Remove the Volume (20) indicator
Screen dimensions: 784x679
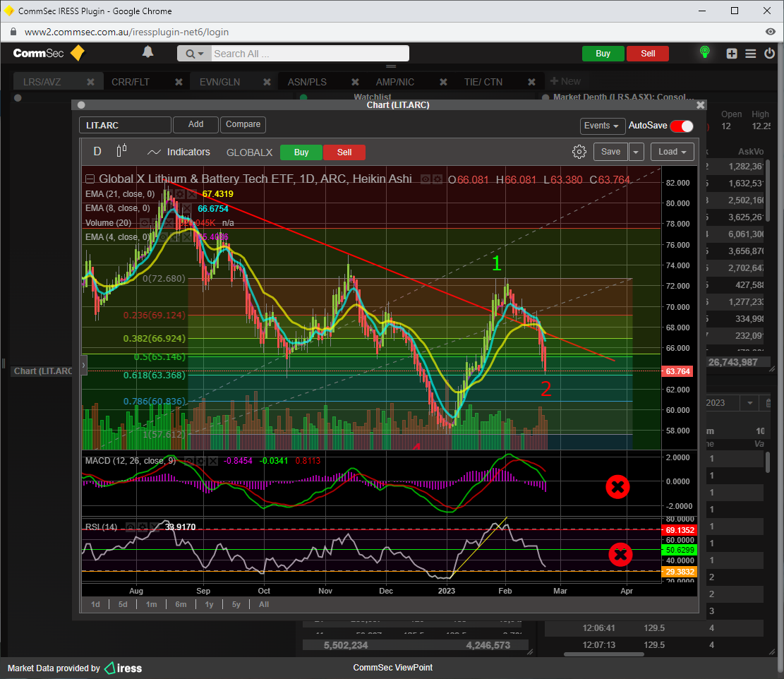(x=169, y=223)
